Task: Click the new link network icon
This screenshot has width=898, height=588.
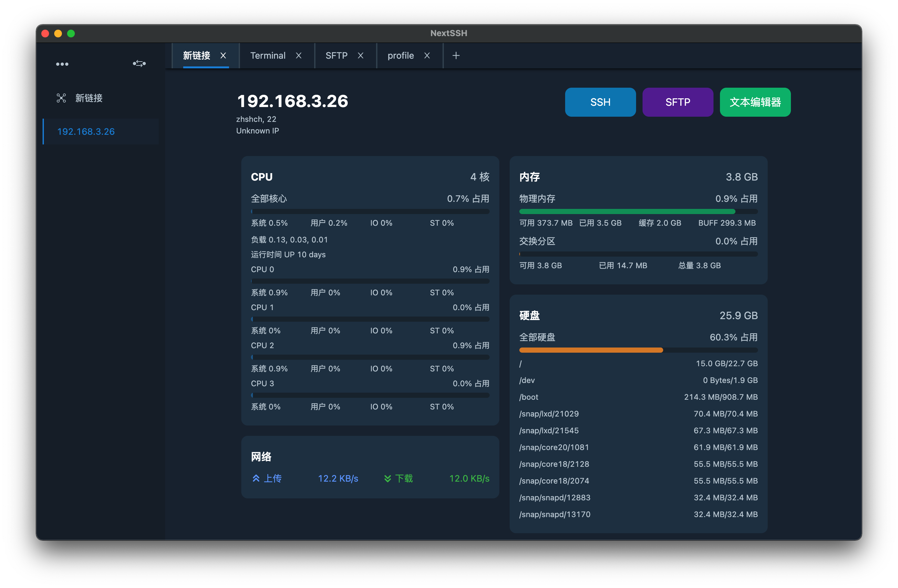Action: (61, 98)
